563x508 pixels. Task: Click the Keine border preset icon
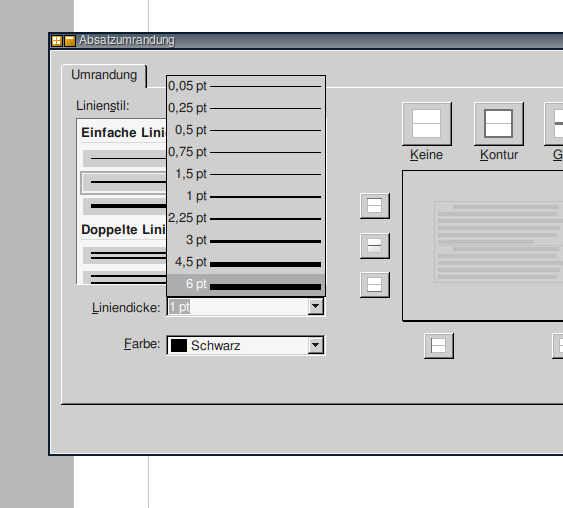click(427, 124)
